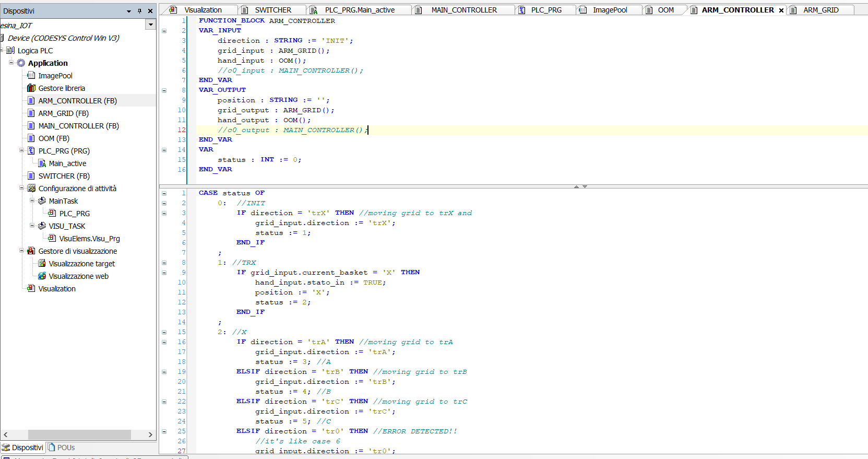Open the Dispositivi panel options arrow

coord(129,11)
